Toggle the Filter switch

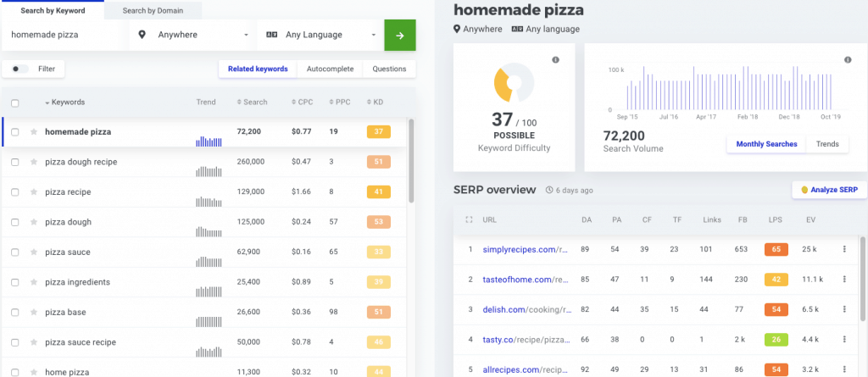click(20, 69)
